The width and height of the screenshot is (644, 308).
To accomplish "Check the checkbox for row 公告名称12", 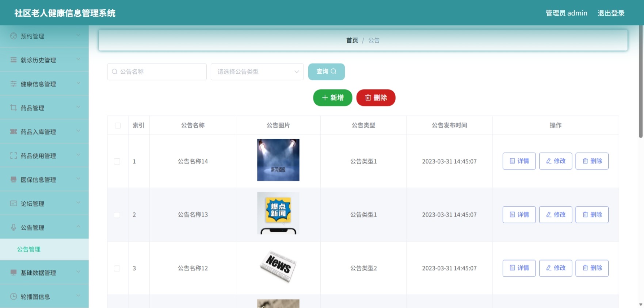I will (117, 268).
